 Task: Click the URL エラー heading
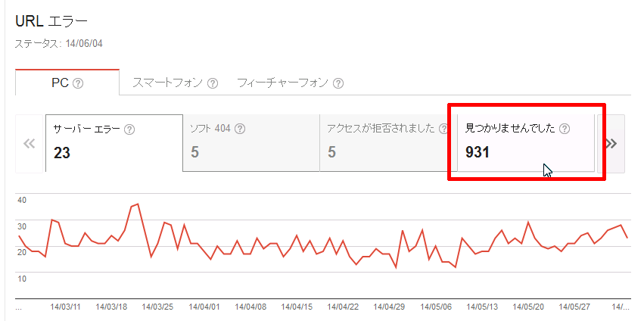51,21
